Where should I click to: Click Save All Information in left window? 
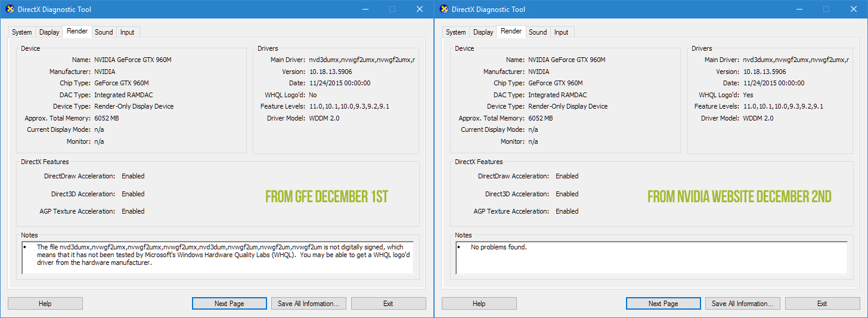pos(308,304)
